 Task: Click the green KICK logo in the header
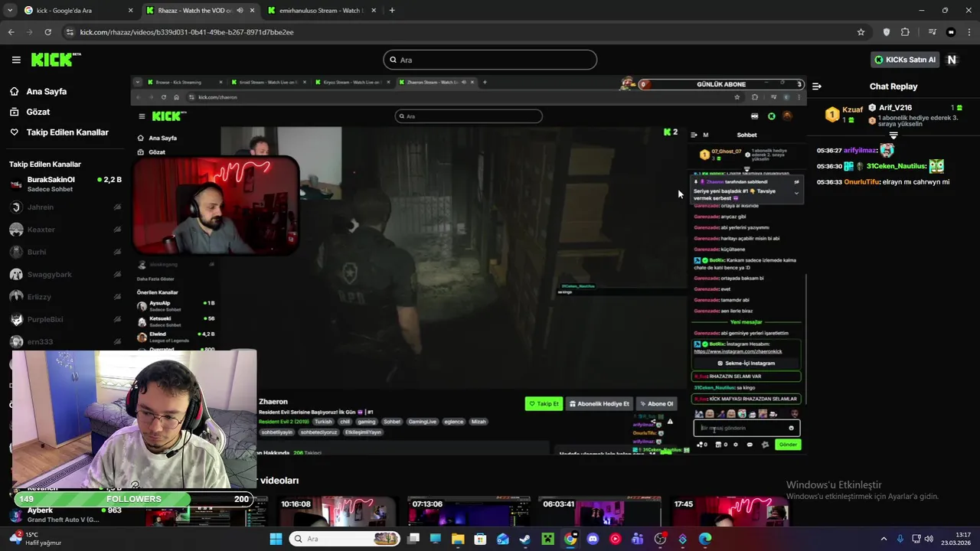point(56,60)
